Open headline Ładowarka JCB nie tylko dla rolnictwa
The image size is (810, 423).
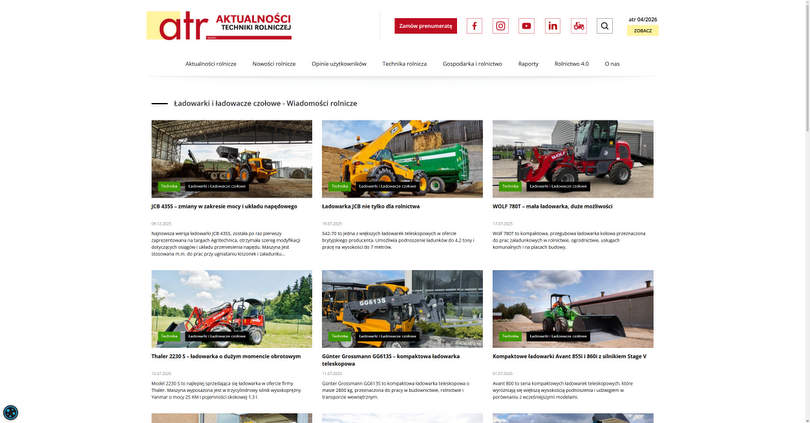point(371,206)
